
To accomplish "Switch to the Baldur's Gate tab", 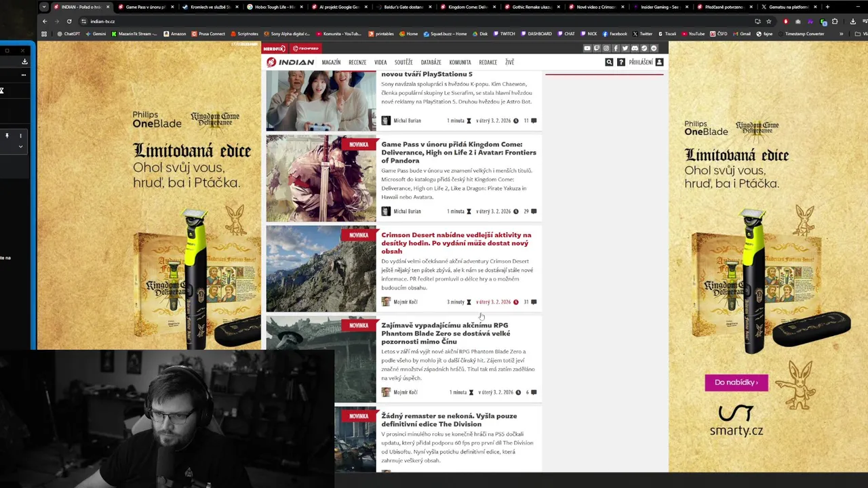I will tap(403, 7).
